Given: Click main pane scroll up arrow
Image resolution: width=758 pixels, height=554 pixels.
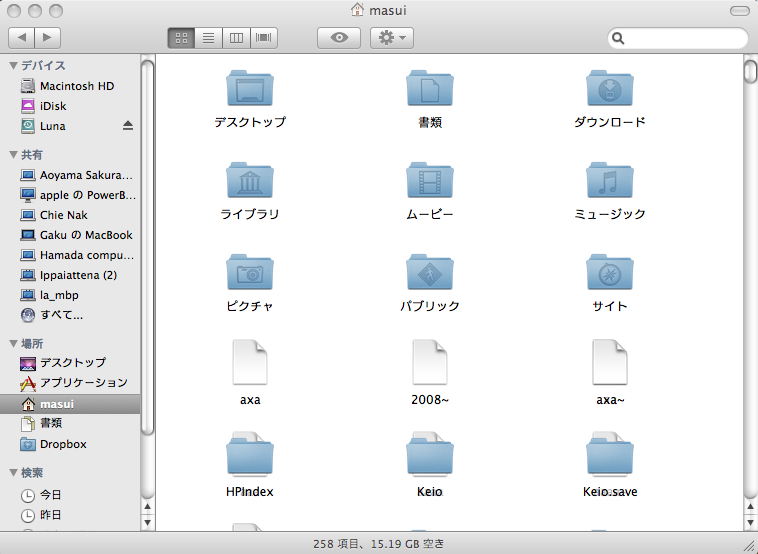Looking at the screenshot, I should pos(750,507).
